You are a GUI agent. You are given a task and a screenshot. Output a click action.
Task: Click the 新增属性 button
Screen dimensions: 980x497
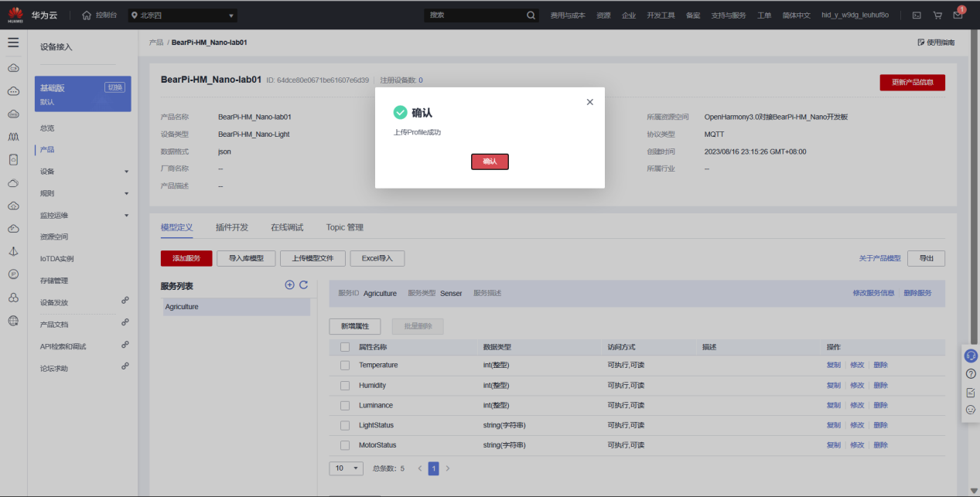(355, 326)
